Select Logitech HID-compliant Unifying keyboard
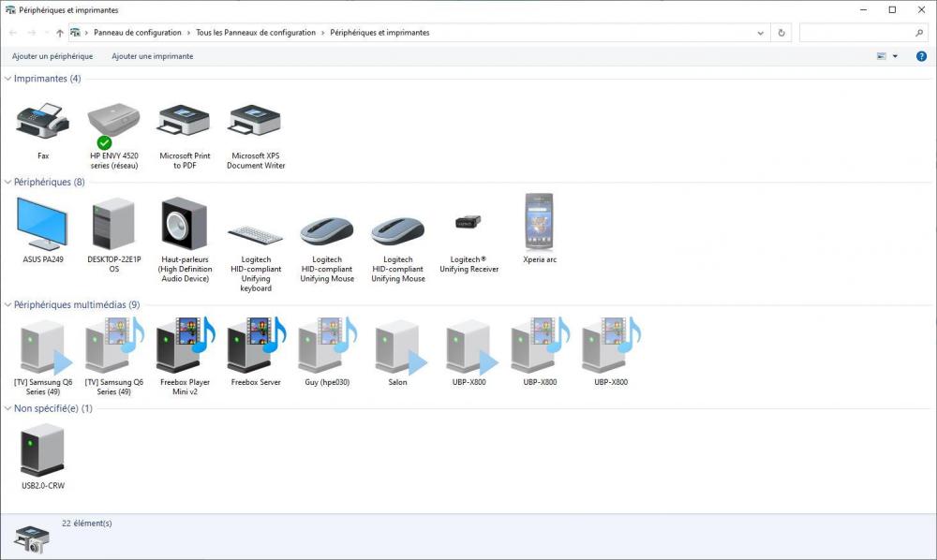Viewport: 937px width, 560px height. [x=255, y=234]
